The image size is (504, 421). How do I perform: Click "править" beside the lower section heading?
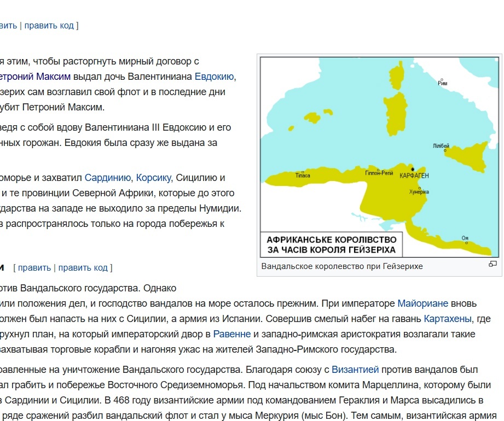click(x=34, y=267)
